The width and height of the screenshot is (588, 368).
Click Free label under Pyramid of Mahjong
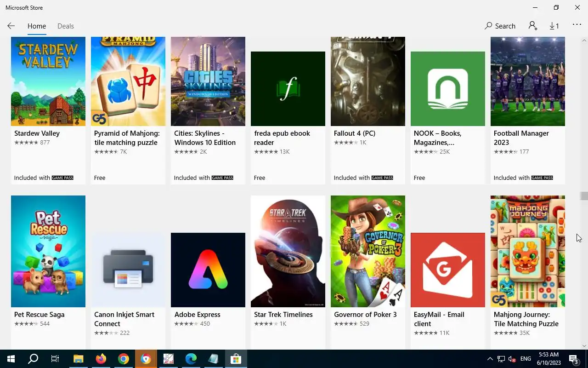(100, 178)
